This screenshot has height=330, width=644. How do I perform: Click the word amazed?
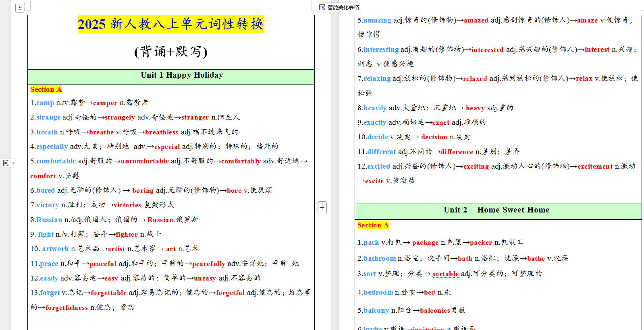coord(476,21)
